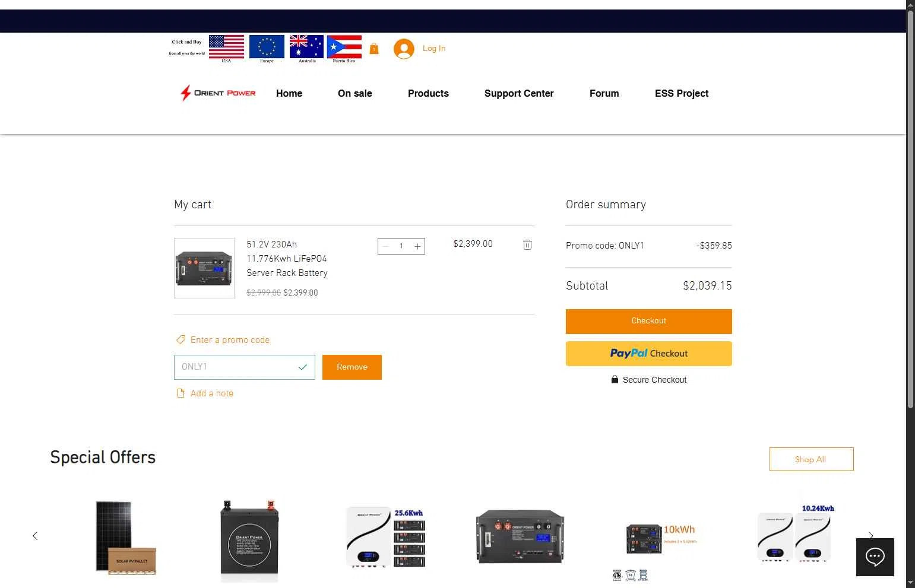This screenshot has width=915, height=588.
Task: Select the Australia flag icon
Action: [x=306, y=47]
